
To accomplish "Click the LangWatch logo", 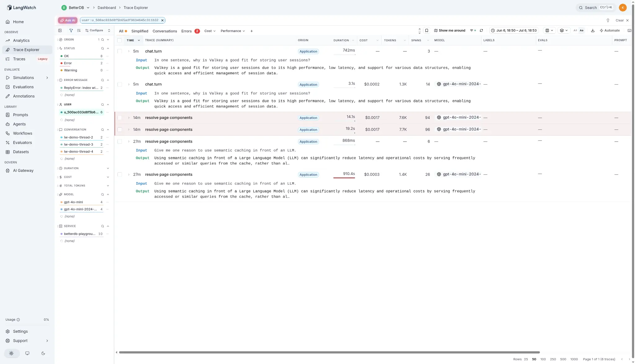I will (21, 7).
